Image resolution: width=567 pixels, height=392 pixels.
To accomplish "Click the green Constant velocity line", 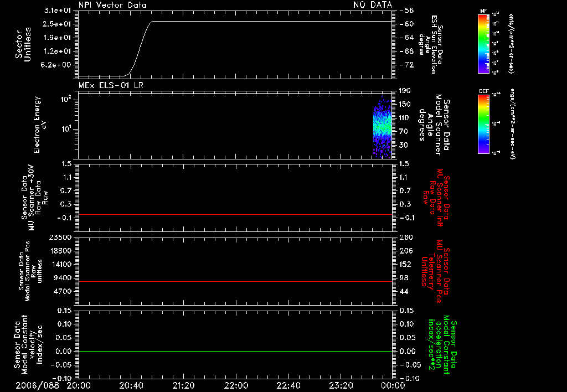I will coord(235,351).
